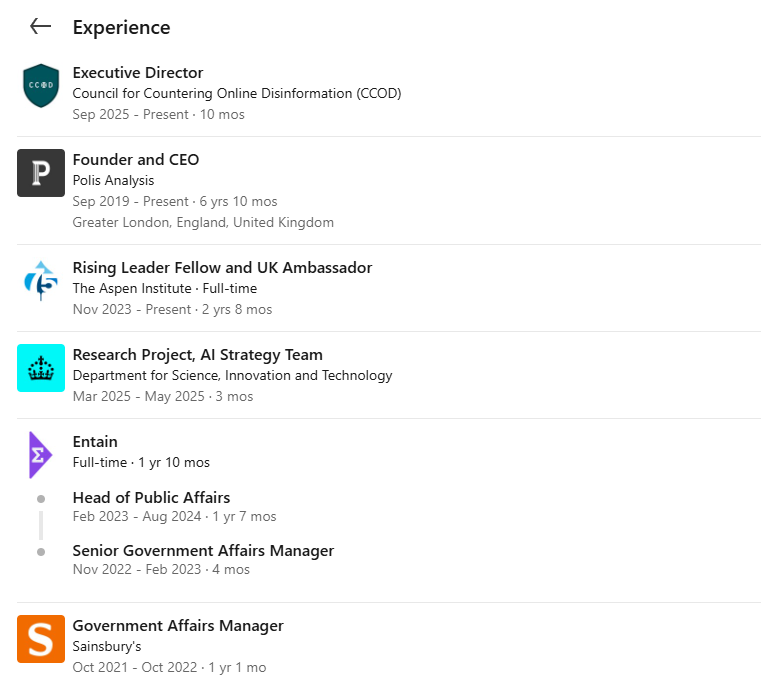Screen dimensions: 778x688
Task: Open the DSIT crown logo
Action: [41, 368]
